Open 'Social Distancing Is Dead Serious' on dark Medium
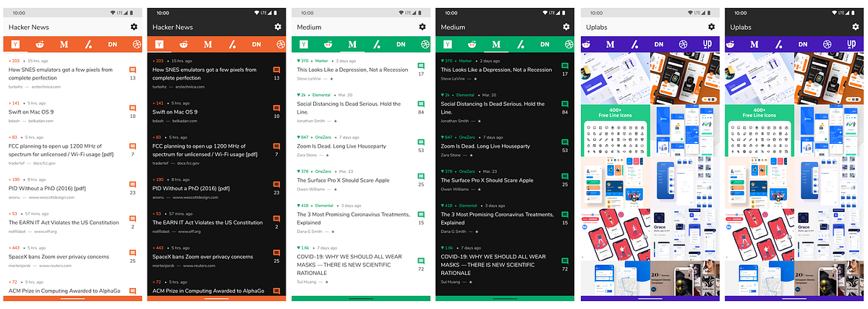The width and height of the screenshot is (868, 309). pos(493,108)
